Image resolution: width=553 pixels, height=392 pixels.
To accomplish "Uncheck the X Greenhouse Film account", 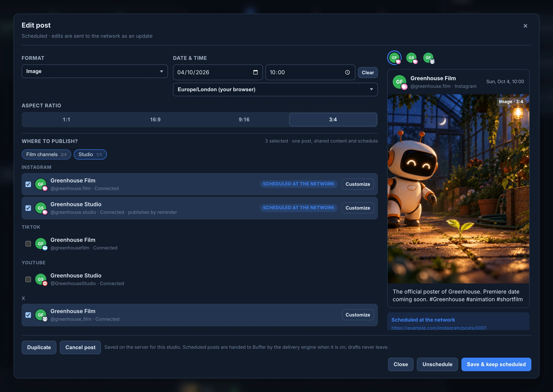I will [x=28, y=315].
